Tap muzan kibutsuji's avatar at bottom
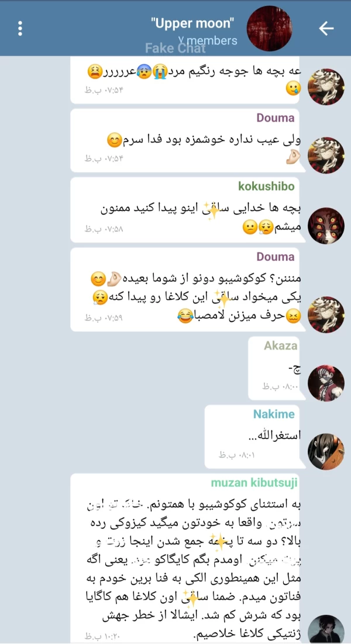351x644 pixels. click(x=326, y=631)
